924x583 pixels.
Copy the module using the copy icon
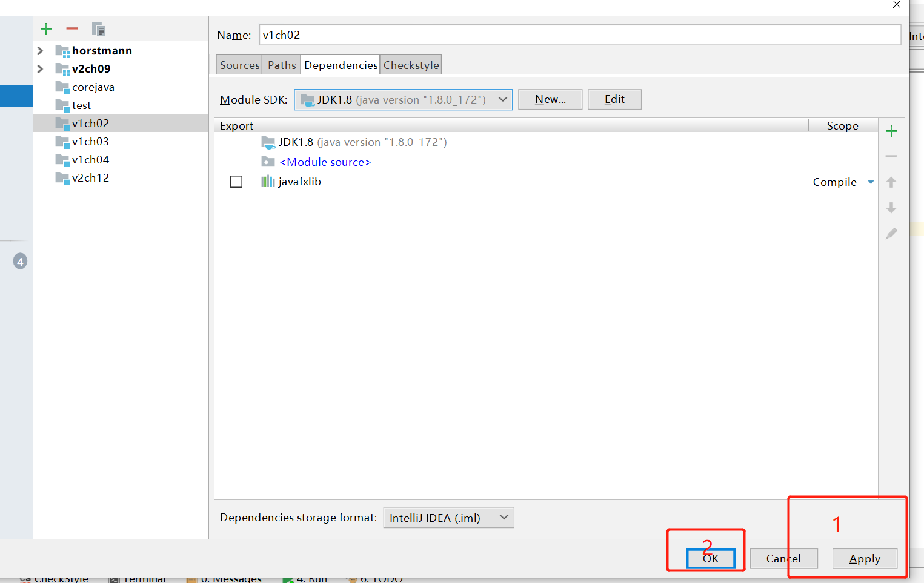[x=98, y=28]
